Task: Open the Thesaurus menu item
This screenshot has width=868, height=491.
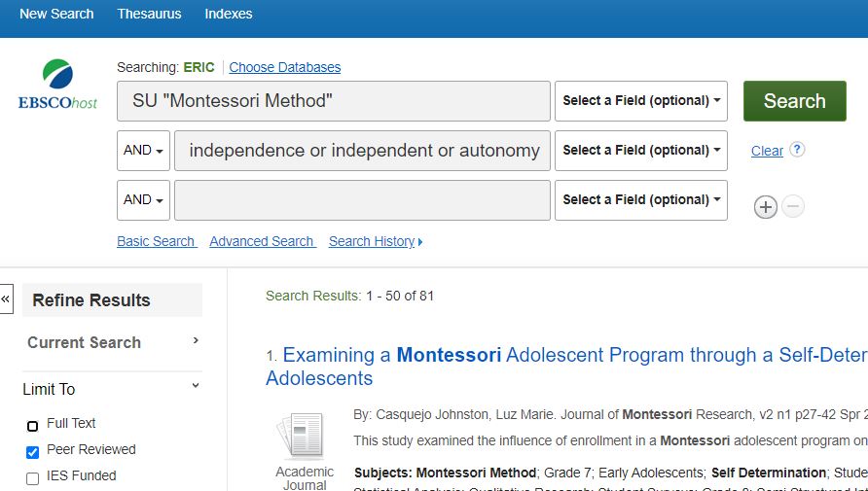Action: point(149,14)
